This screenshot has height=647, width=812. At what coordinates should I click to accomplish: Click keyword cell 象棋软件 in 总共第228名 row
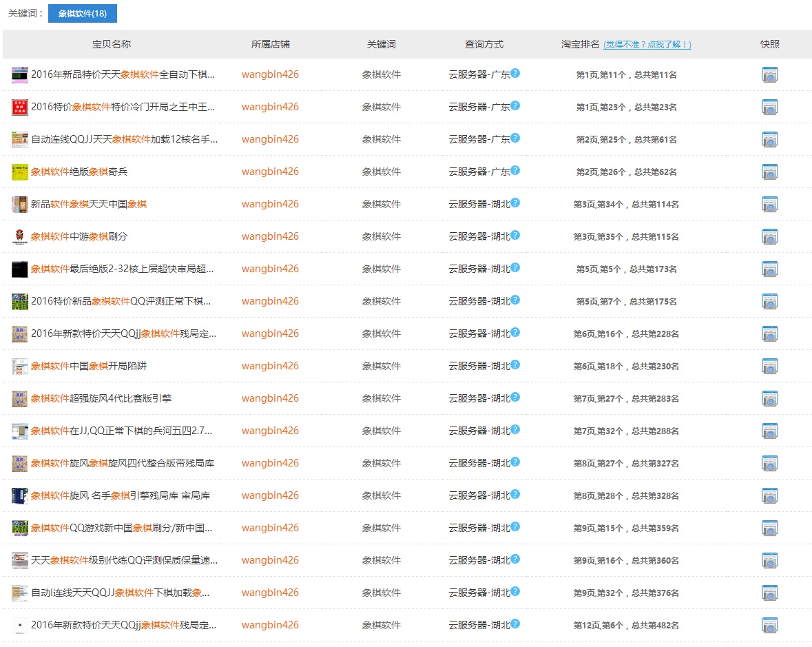tap(381, 334)
